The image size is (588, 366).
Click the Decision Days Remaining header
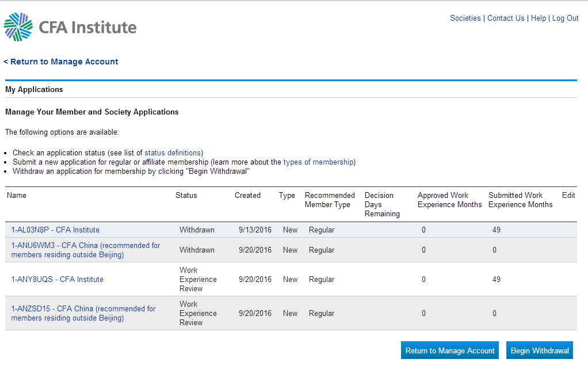click(381, 205)
